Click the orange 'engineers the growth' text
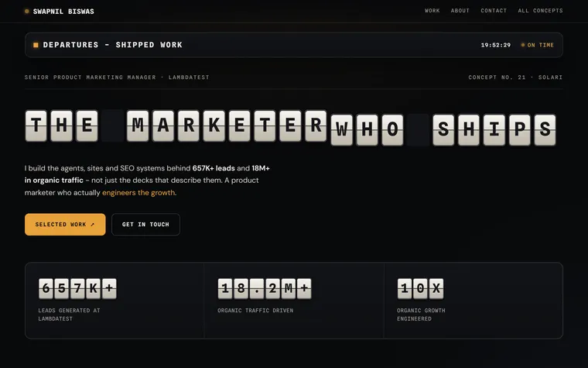 [x=138, y=193]
